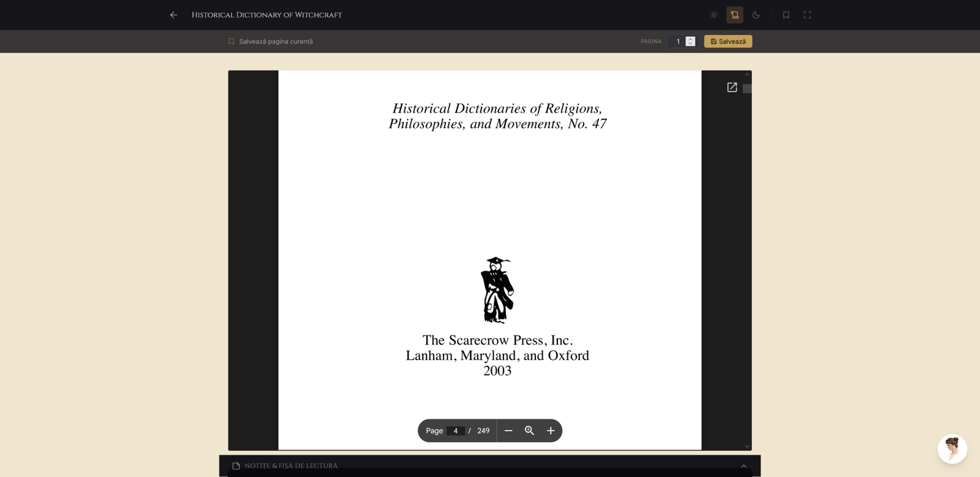Switch to dark moon theme

756,15
